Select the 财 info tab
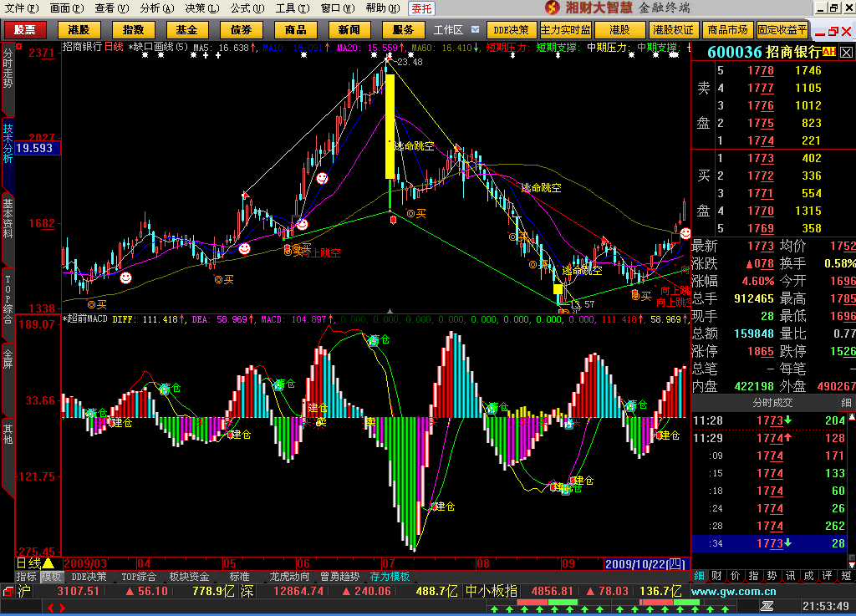 coord(717,576)
